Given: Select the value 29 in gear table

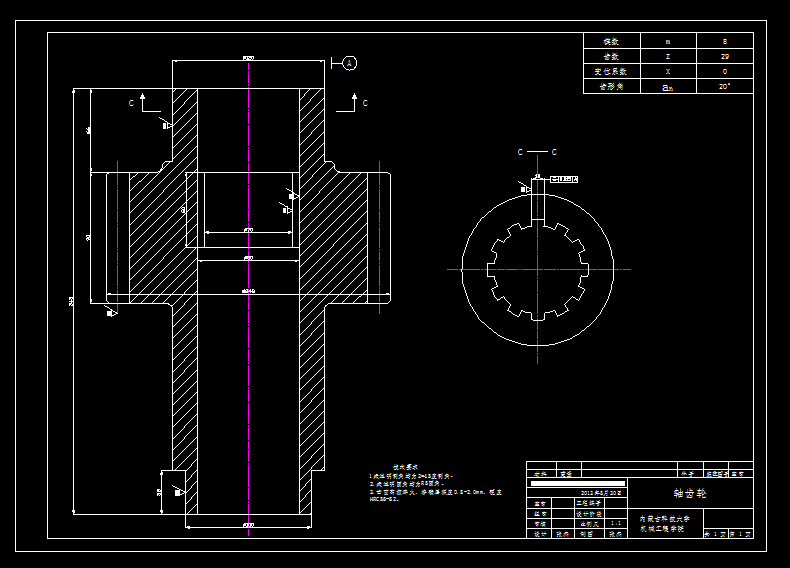Looking at the screenshot, I should 725,56.
